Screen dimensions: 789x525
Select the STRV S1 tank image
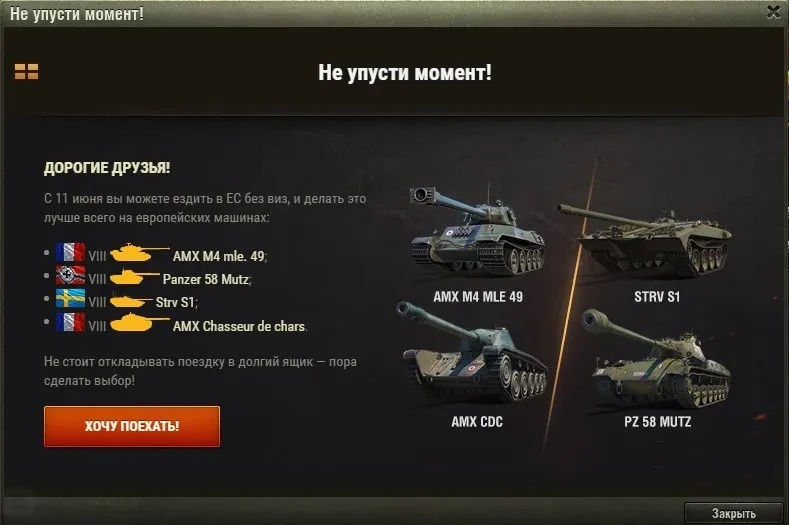[646, 241]
